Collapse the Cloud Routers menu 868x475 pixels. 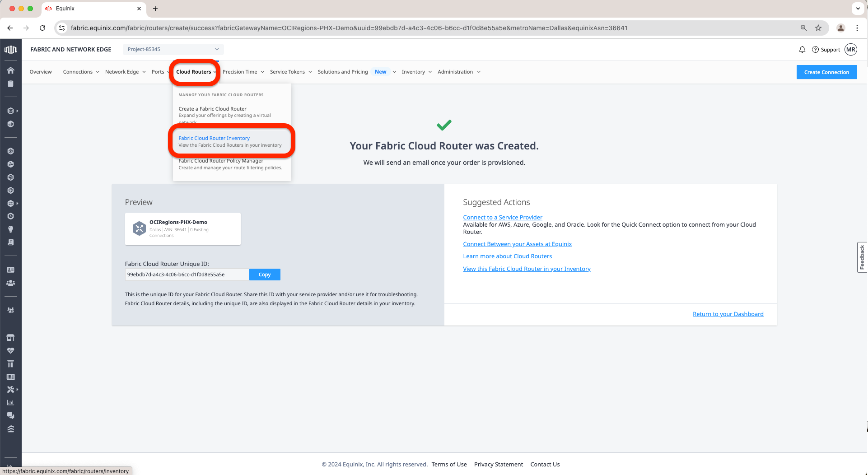(x=196, y=72)
